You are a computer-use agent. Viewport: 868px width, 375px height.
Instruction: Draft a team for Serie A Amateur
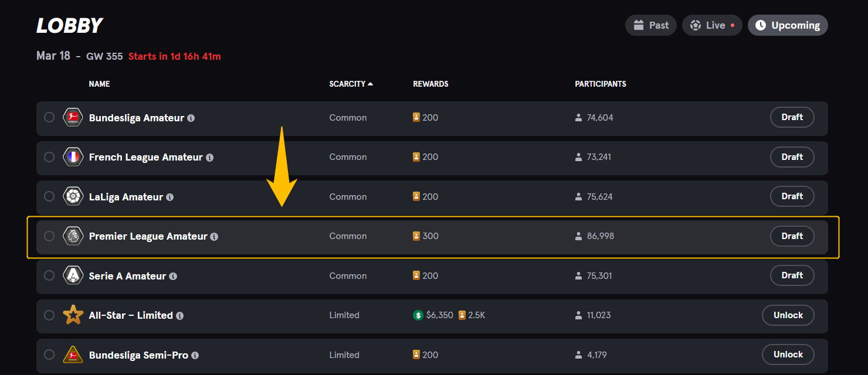click(x=792, y=275)
